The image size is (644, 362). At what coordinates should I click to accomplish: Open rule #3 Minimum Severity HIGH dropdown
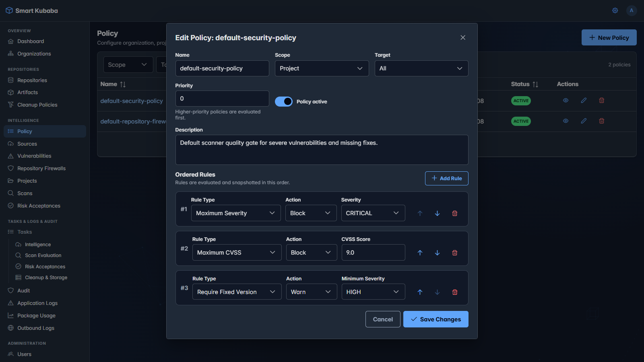[x=374, y=292]
